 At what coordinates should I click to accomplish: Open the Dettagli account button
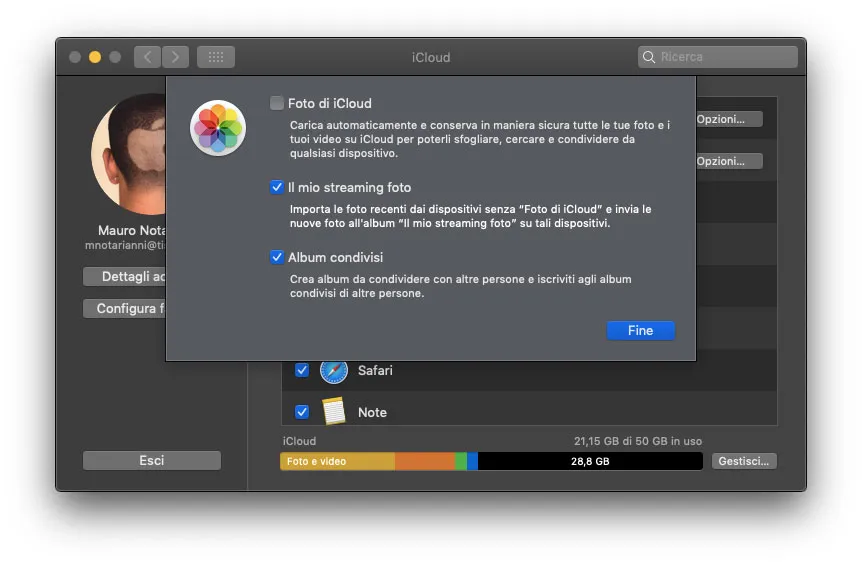[125, 276]
